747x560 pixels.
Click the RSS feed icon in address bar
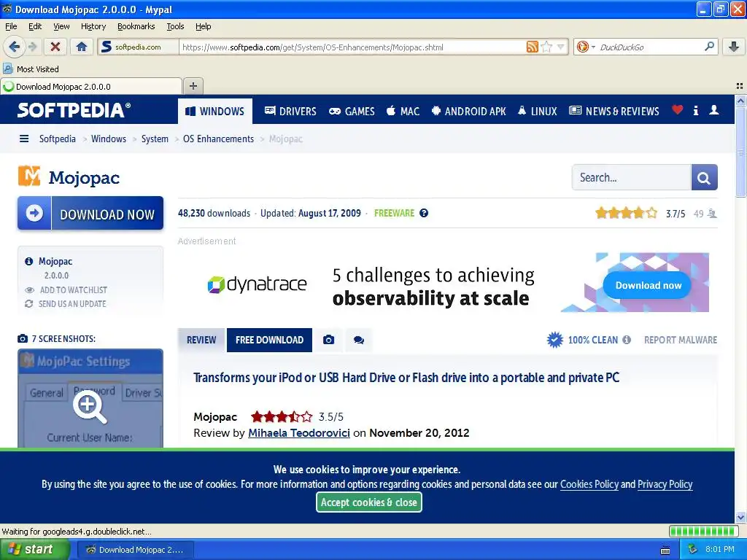pyautogui.click(x=532, y=47)
